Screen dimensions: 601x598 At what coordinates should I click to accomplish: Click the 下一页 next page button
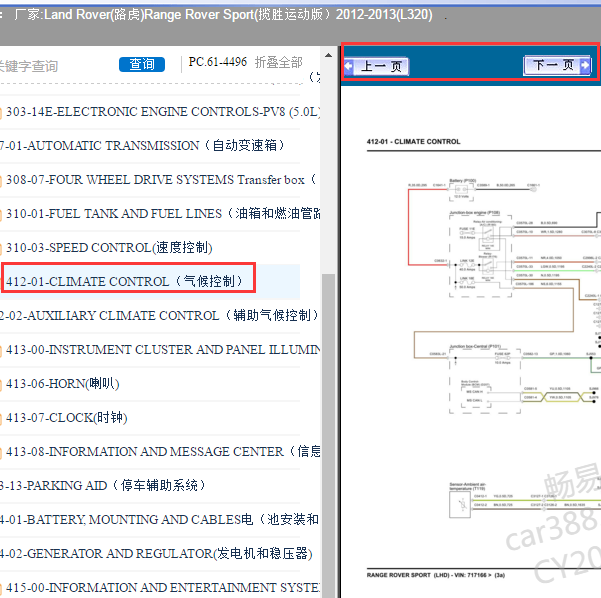pyautogui.click(x=557, y=66)
